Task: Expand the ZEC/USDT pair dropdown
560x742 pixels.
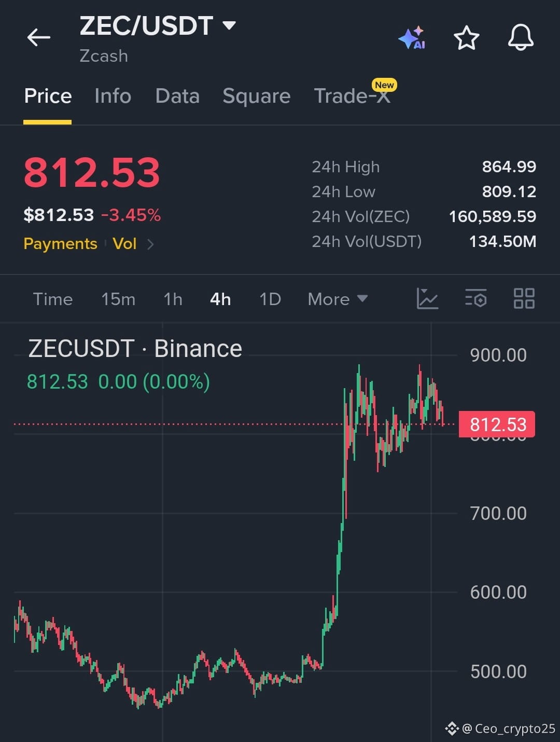Action: (x=229, y=25)
